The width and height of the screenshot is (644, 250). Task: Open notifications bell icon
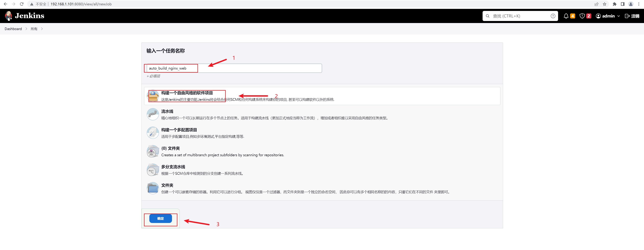click(566, 16)
